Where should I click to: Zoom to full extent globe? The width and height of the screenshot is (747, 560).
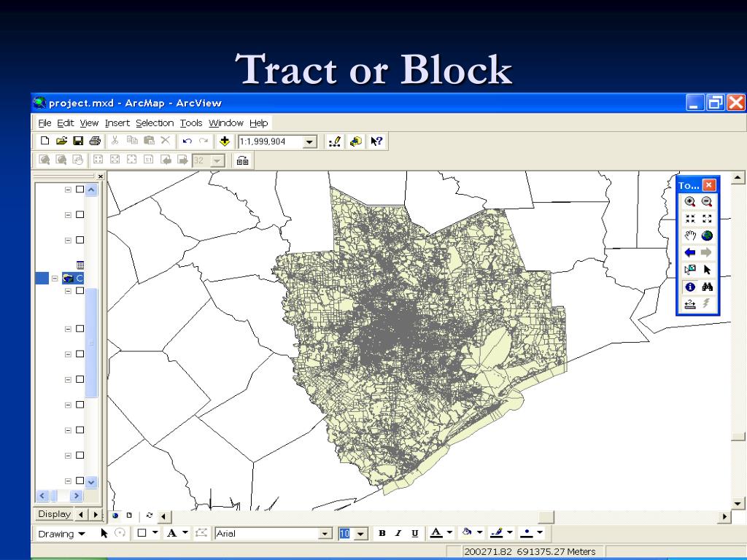click(x=707, y=236)
